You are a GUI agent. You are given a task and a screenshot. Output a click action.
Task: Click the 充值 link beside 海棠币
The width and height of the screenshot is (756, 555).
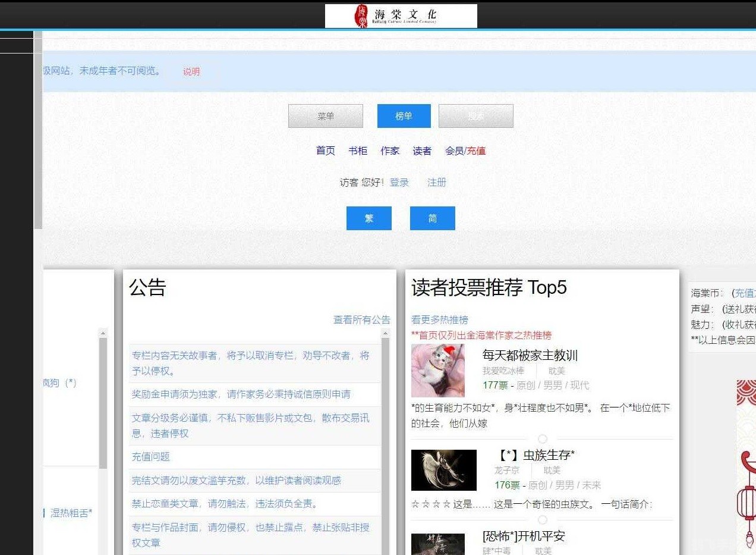click(745, 293)
